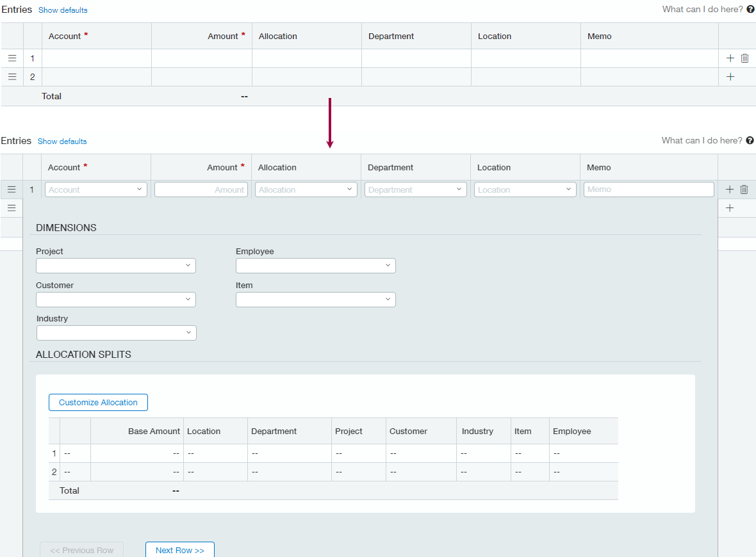Image resolution: width=756 pixels, height=557 pixels.
Task: Expand the Department combo box
Action: tap(415, 189)
